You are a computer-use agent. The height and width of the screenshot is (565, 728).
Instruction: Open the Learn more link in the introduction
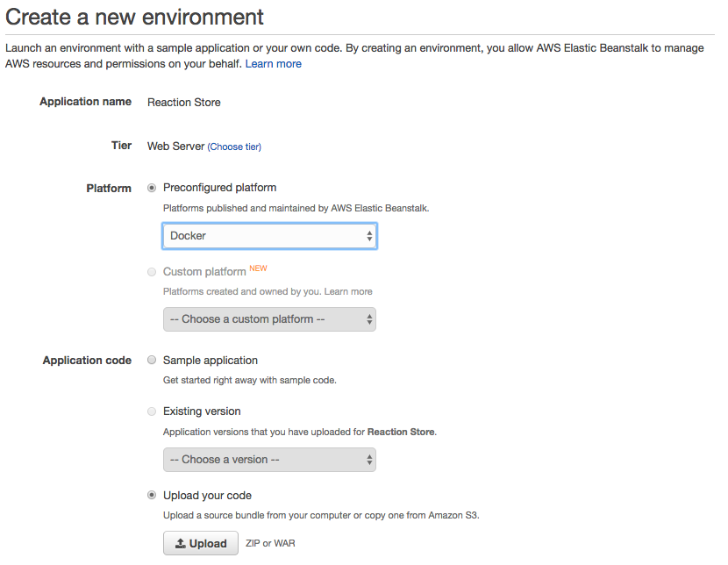[x=273, y=64]
